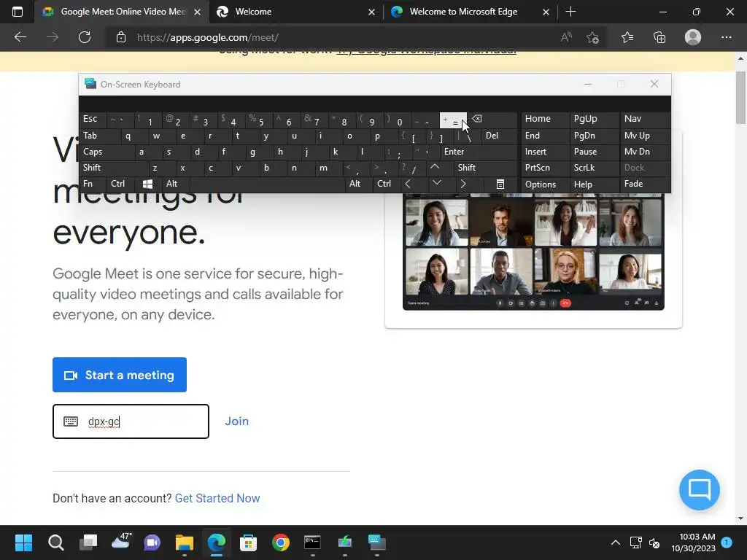This screenshot has height=560, width=747.
Task: Click the Edge address bar URL
Action: tap(208, 37)
